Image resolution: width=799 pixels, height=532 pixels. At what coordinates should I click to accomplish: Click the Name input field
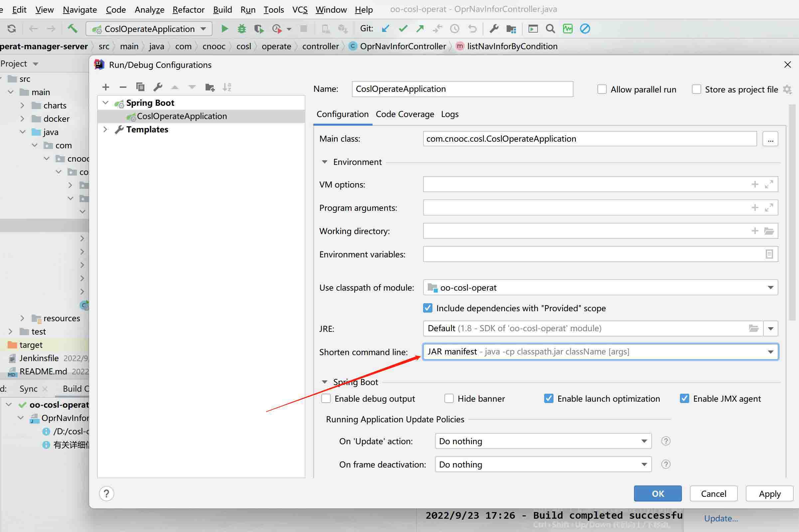[462, 89]
